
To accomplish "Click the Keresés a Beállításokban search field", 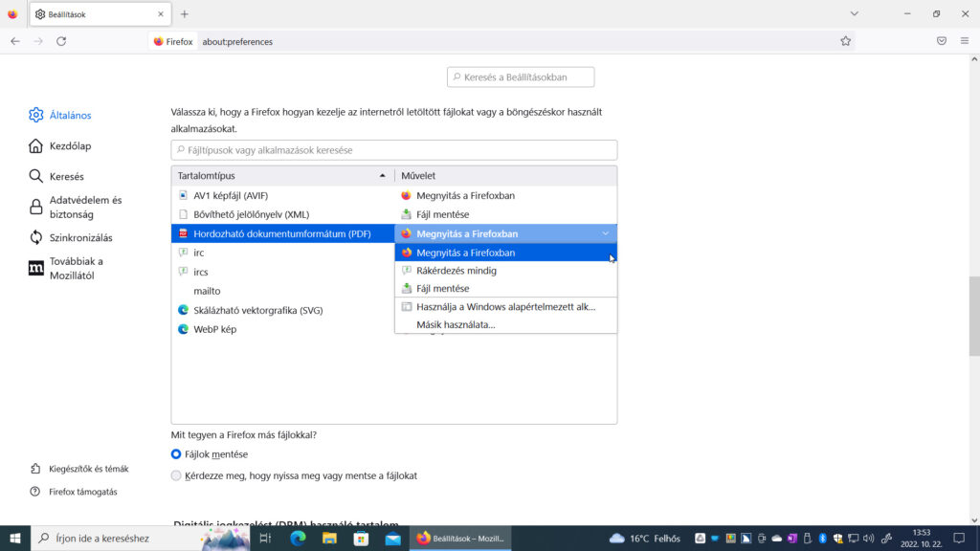I will pyautogui.click(x=521, y=77).
